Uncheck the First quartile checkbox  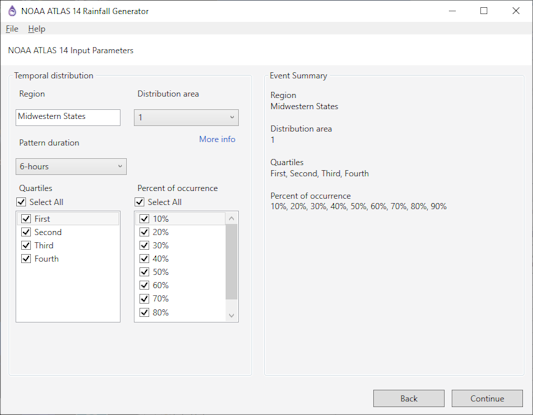[x=26, y=219]
